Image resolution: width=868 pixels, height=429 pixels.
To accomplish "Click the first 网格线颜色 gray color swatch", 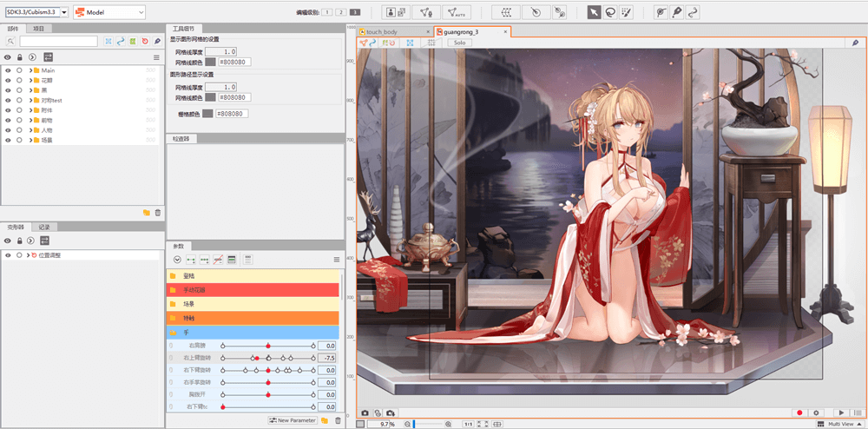I will pos(210,63).
